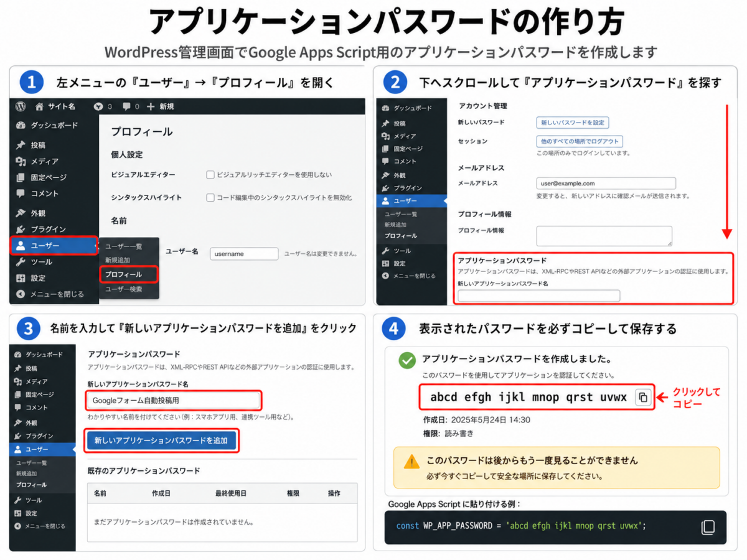Open プラグイン icon in step 1 sidebar

click(x=21, y=229)
